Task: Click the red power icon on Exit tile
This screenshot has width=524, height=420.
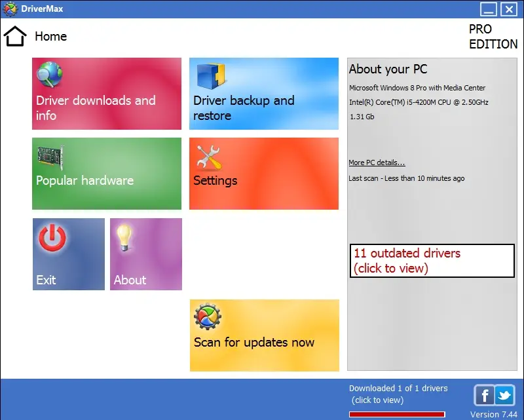Action: pos(52,238)
